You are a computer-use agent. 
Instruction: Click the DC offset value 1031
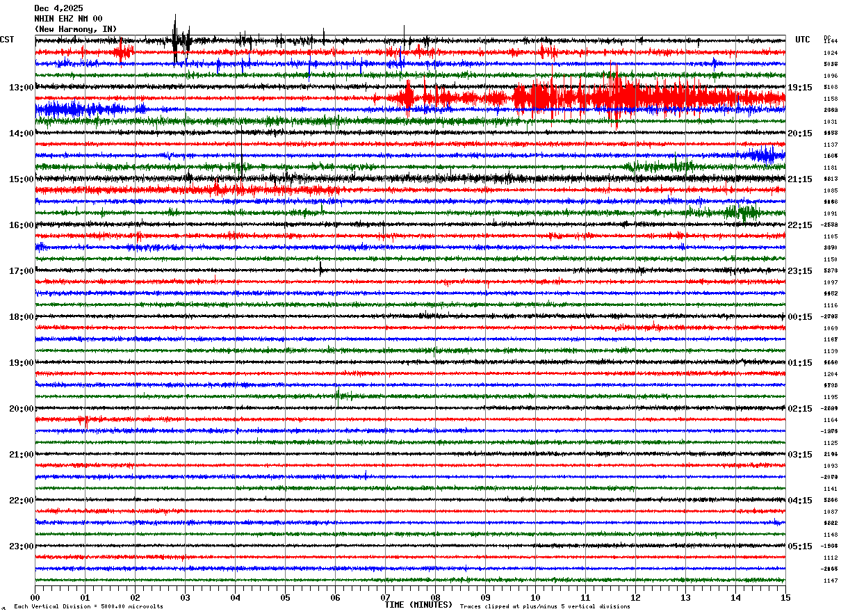(831, 122)
